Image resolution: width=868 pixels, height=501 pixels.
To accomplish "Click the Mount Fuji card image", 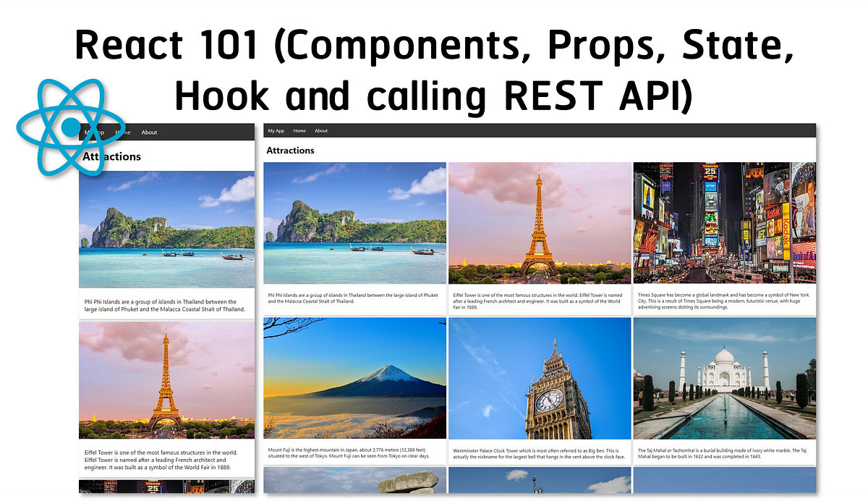I will (354, 378).
